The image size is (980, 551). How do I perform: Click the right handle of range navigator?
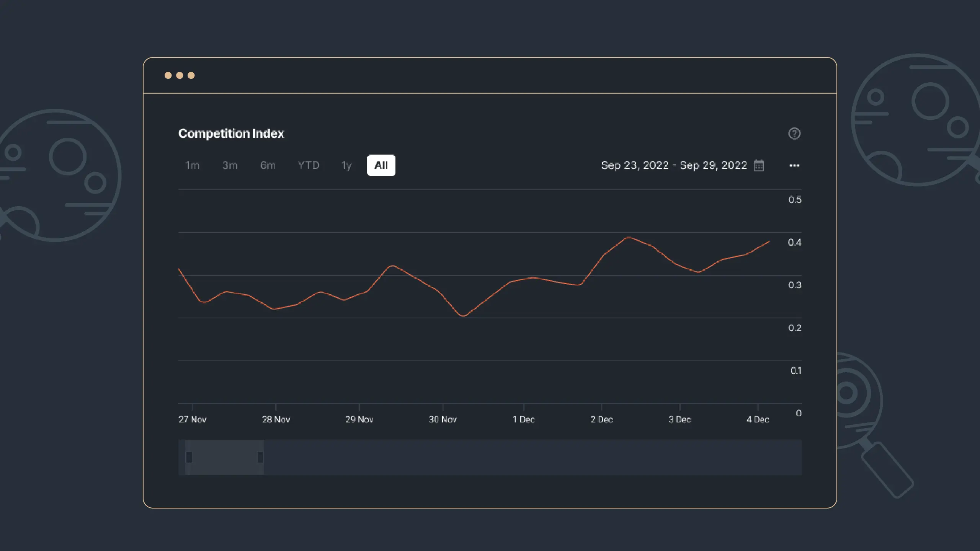coord(260,457)
